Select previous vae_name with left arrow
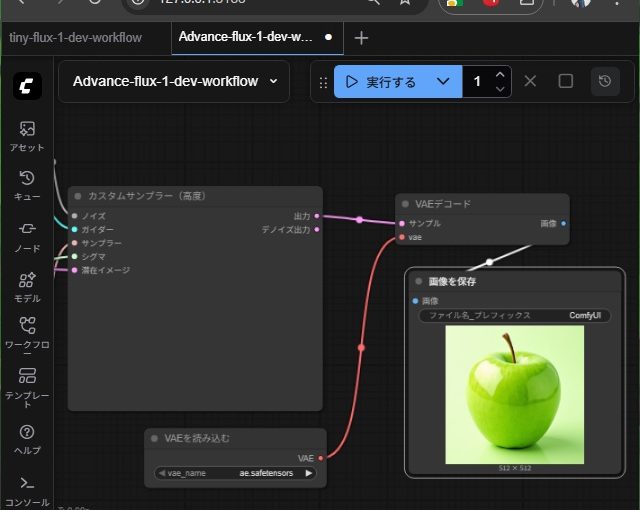Image resolution: width=640 pixels, height=510 pixels. [162, 473]
